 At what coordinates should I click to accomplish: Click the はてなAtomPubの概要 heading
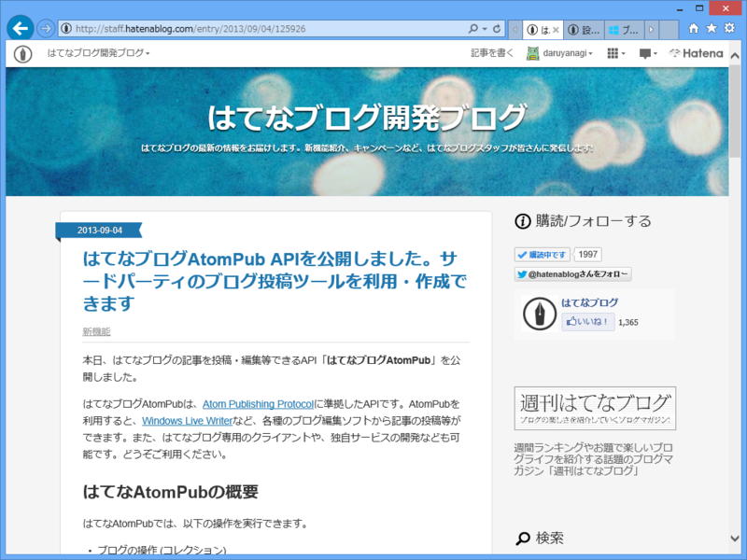[171, 492]
